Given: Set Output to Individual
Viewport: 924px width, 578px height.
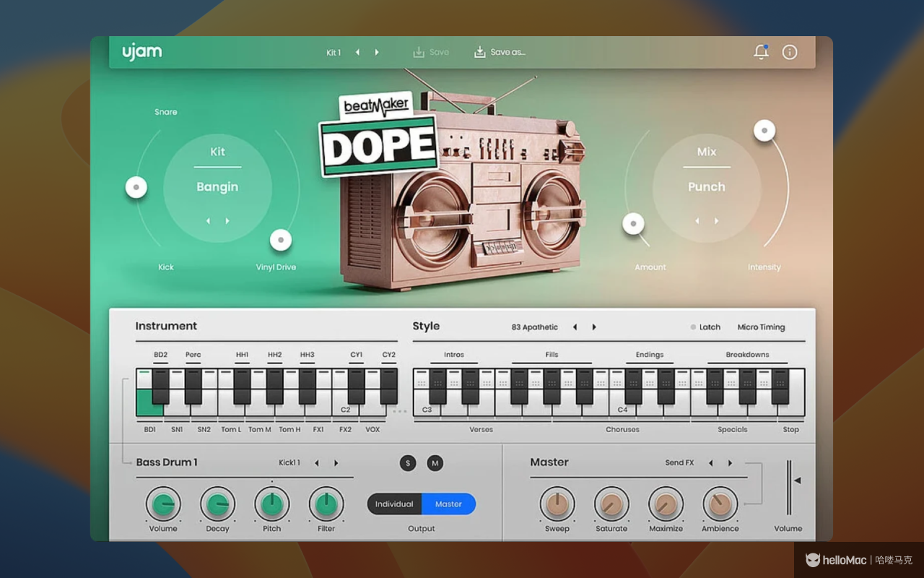Looking at the screenshot, I should click(x=394, y=504).
